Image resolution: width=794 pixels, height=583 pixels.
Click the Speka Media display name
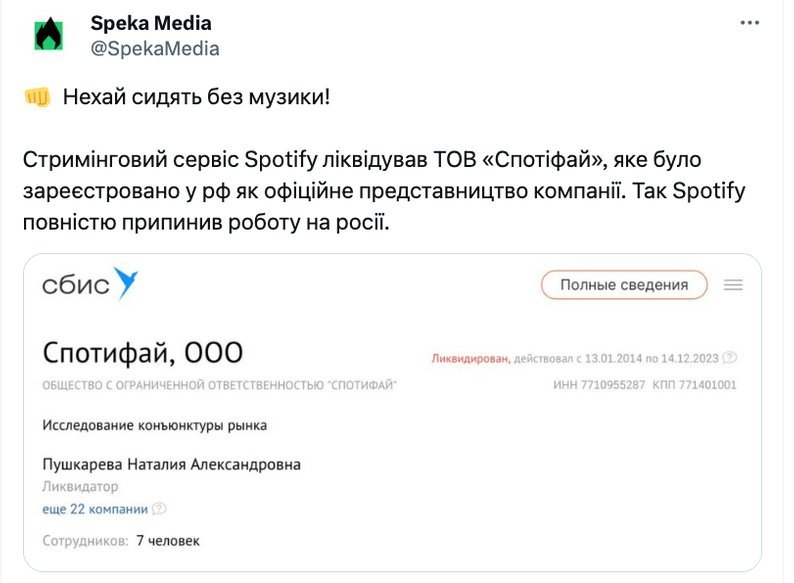pos(151,23)
